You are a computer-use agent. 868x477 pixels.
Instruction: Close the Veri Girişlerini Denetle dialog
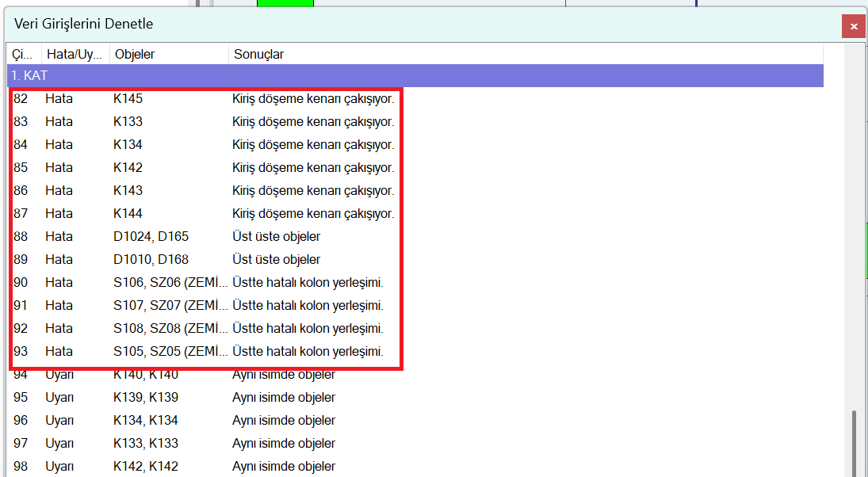(x=853, y=26)
